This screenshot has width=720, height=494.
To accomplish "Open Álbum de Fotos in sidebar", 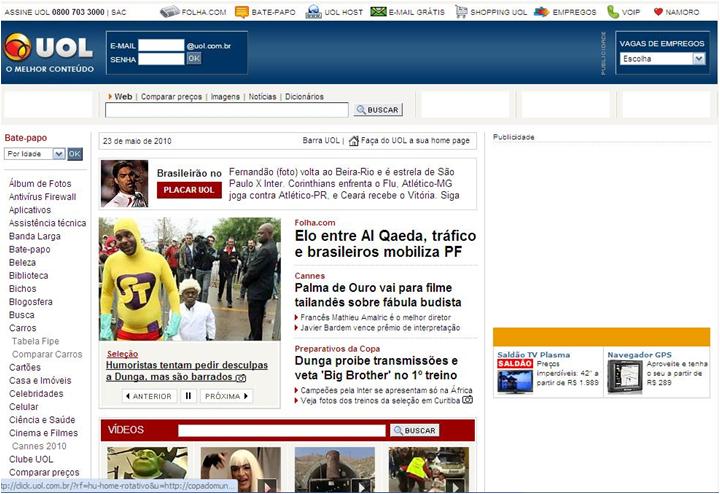I will (40, 184).
